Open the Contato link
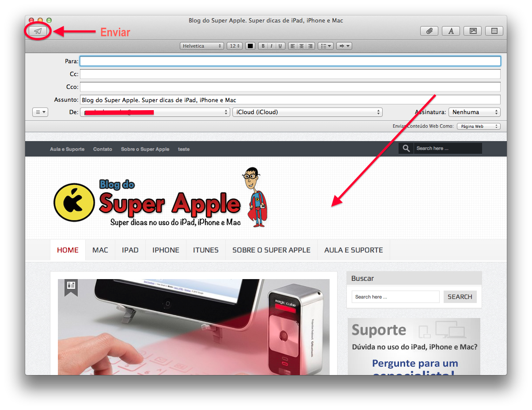 (x=103, y=149)
